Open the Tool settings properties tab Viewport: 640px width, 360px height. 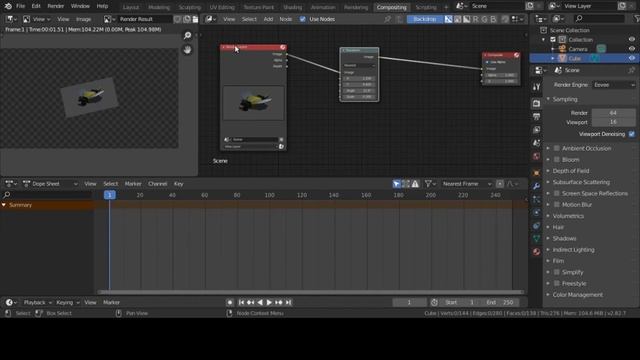[x=536, y=87]
